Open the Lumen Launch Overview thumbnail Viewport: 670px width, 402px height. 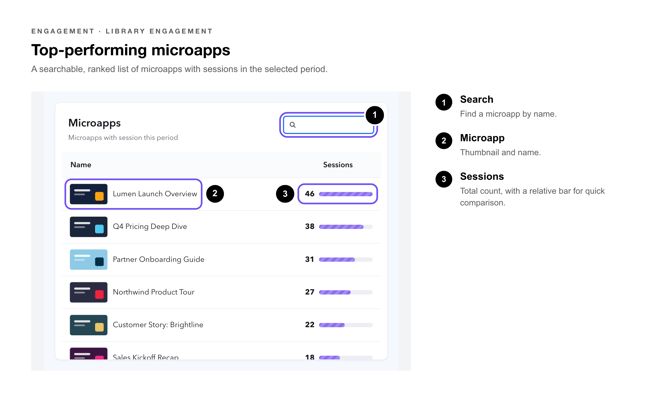[x=88, y=194]
